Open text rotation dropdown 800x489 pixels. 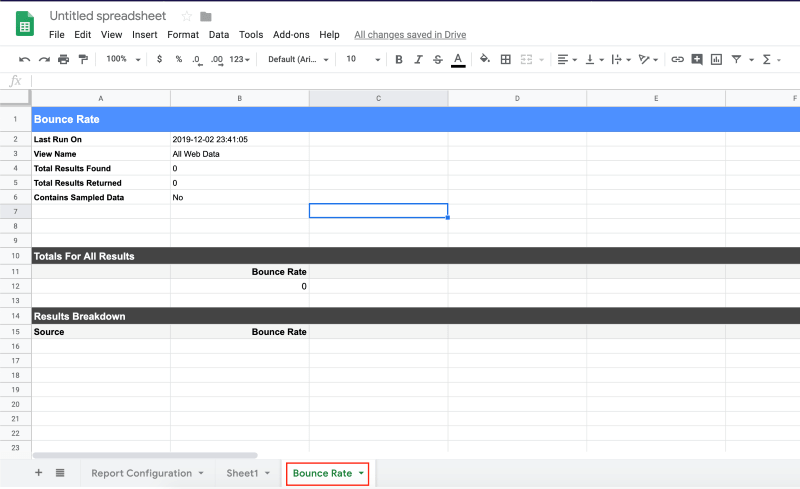pos(648,60)
